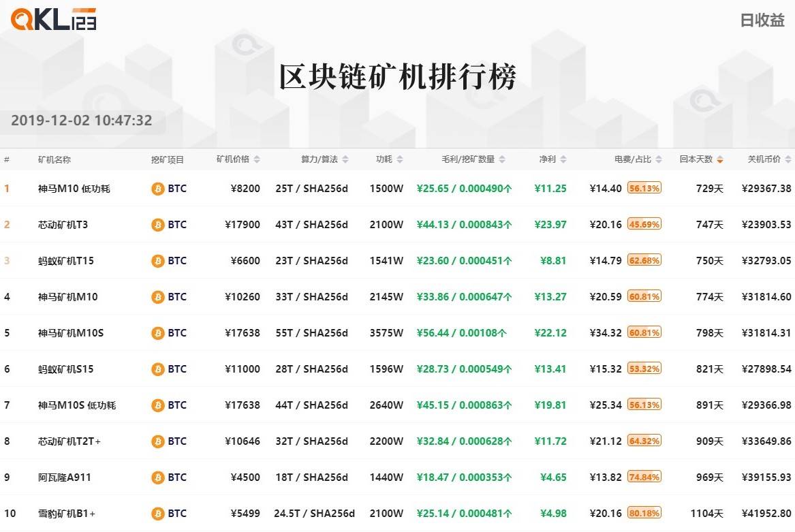Click the payback value 1104天
This screenshot has width=795, height=532.
pyautogui.click(x=706, y=514)
